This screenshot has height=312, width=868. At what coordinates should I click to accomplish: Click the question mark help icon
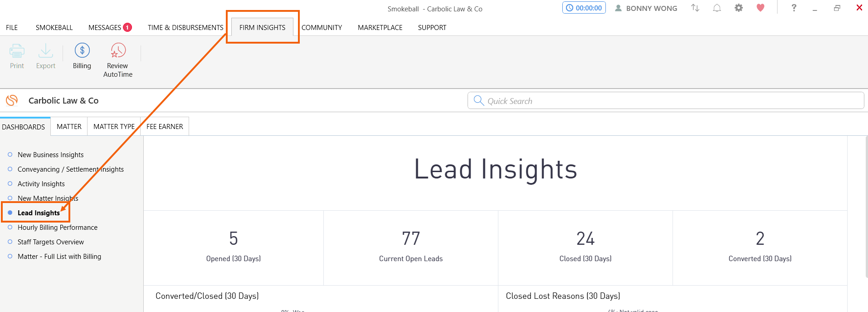click(x=794, y=8)
